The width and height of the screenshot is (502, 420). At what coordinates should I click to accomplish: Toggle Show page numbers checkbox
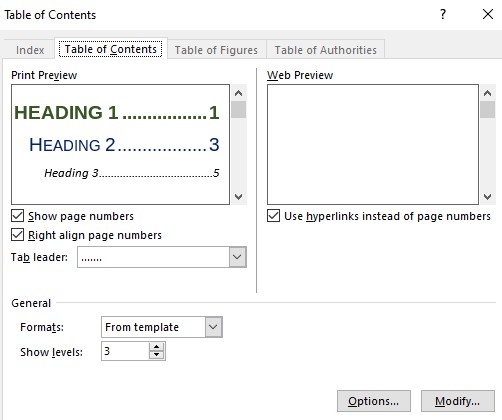[x=17, y=216]
